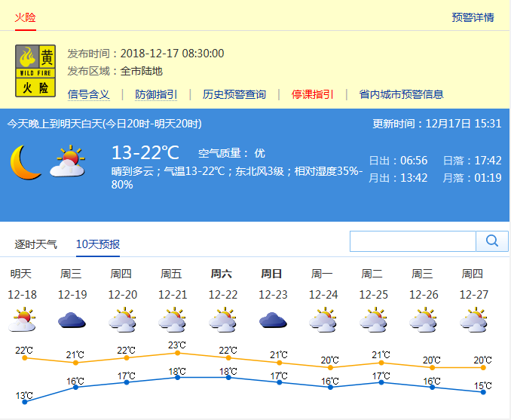This screenshot has height=420, width=511.
Task: Open the red 停课指引 link
Action: coord(313,94)
